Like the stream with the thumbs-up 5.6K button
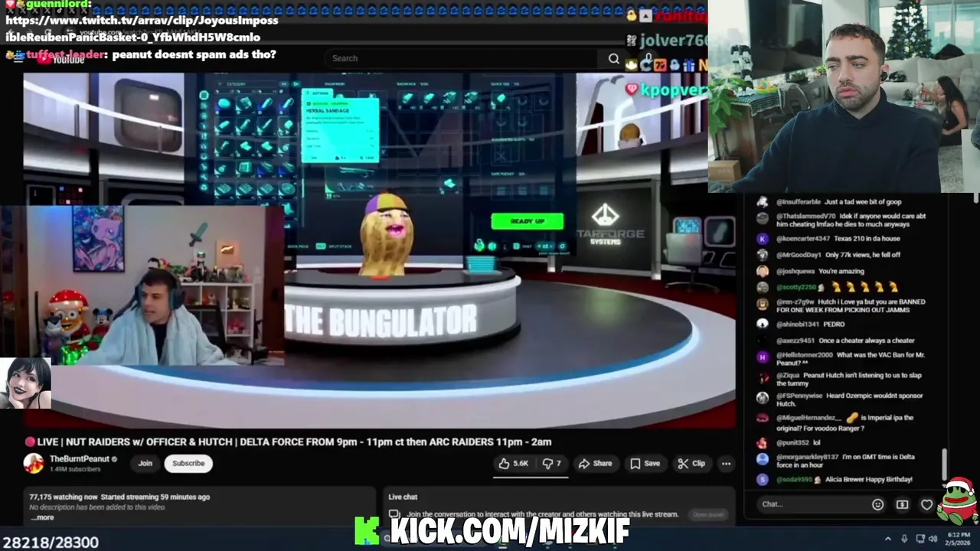 coord(514,463)
